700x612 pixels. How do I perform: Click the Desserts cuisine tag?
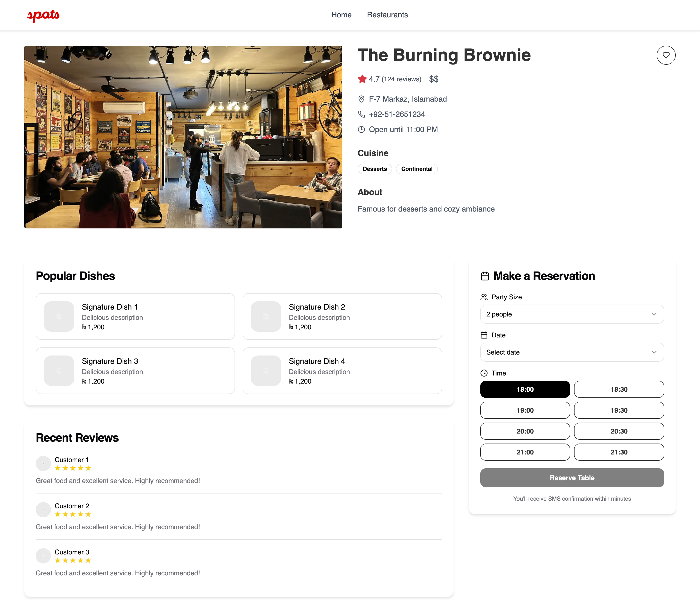coord(375,169)
